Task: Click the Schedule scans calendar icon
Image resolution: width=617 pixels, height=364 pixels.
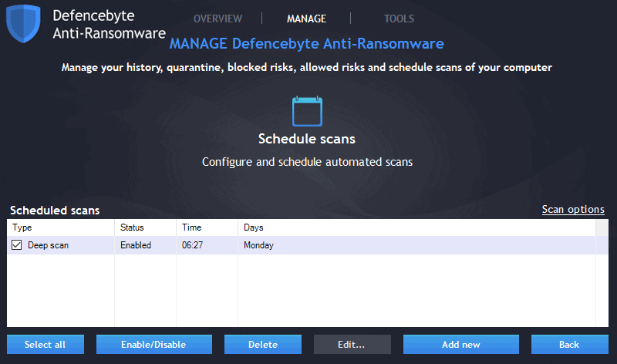Action: pos(307,111)
